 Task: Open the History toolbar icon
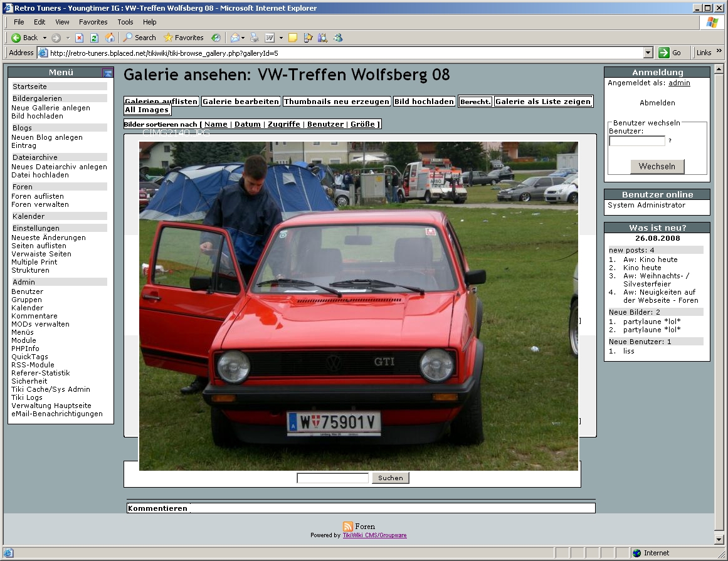tap(216, 38)
